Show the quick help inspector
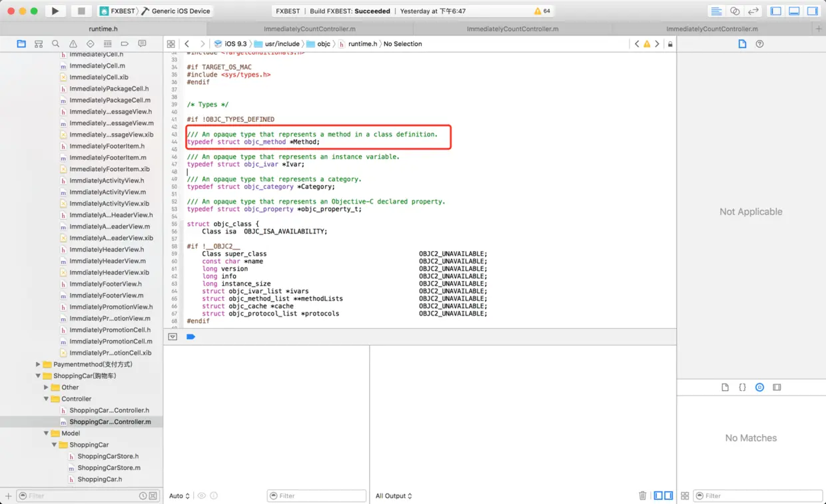 point(759,43)
